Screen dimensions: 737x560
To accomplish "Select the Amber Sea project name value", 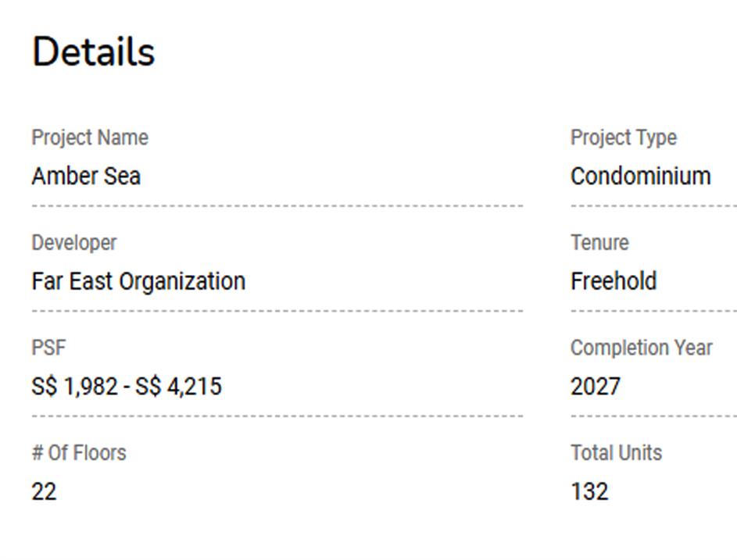I will [86, 177].
